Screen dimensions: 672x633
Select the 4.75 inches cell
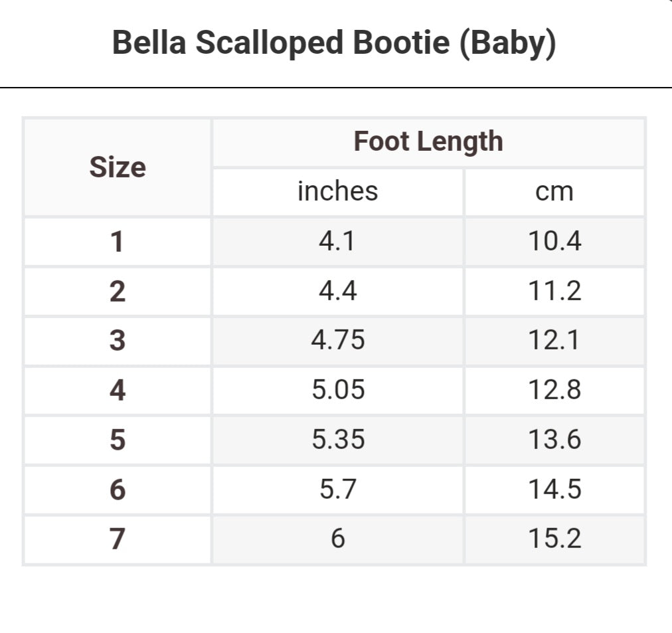(x=338, y=340)
